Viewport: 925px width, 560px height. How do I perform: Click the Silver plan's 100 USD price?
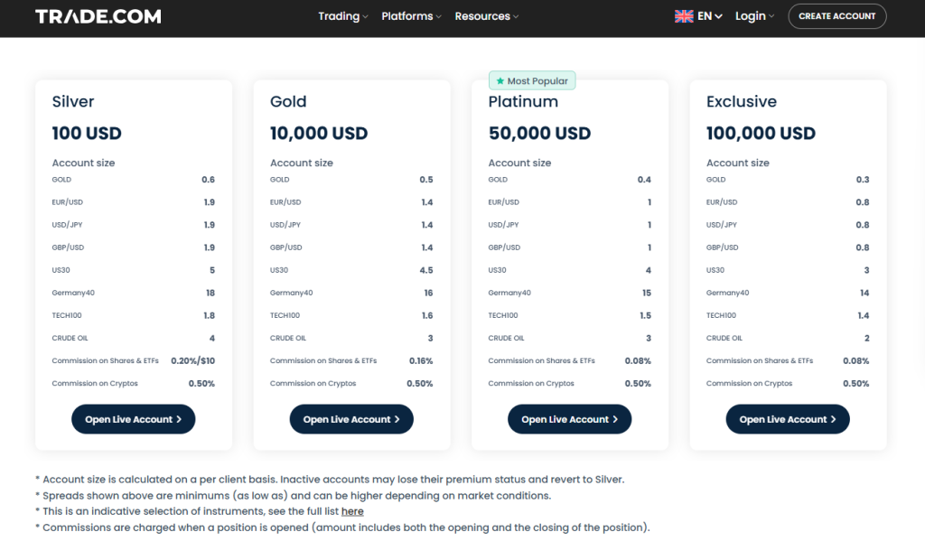(x=87, y=133)
